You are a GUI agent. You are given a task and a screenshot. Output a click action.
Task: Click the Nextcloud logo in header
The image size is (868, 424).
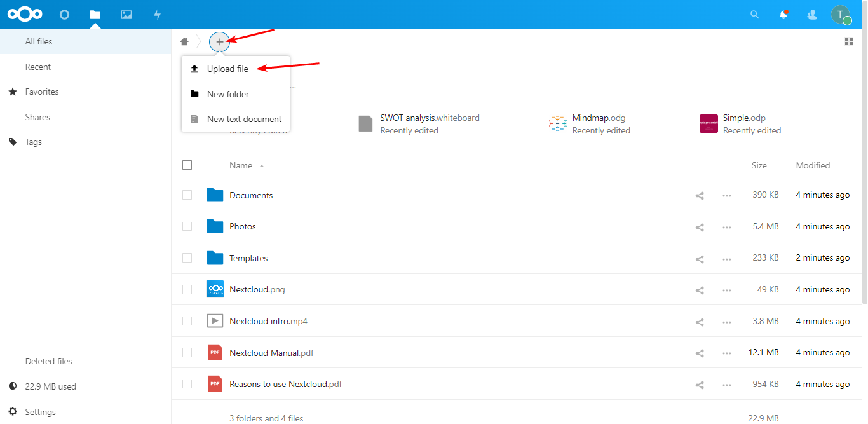25,14
